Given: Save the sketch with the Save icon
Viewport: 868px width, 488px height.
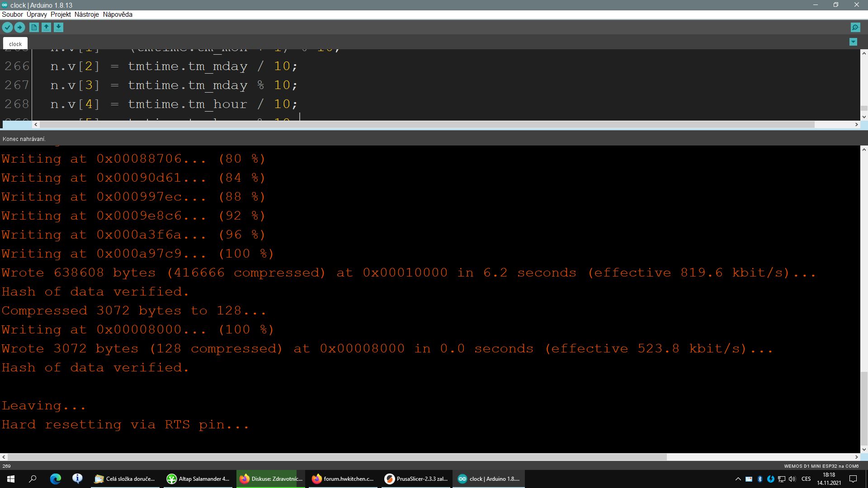Looking at the screenshot, I should [58, 28].
